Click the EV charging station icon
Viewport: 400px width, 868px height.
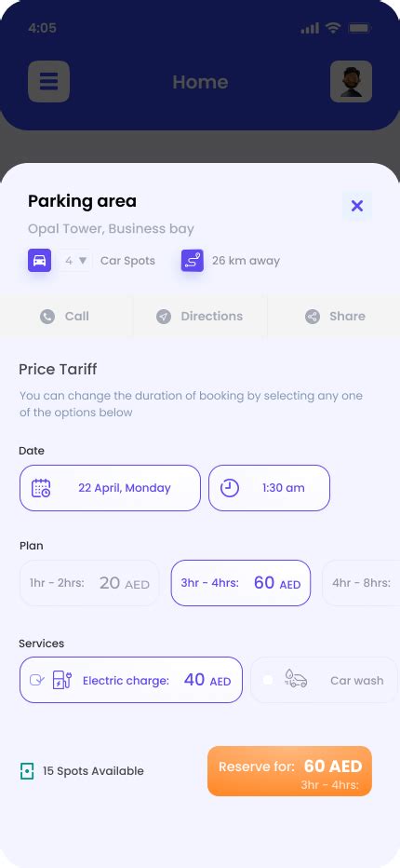[62, 680]
